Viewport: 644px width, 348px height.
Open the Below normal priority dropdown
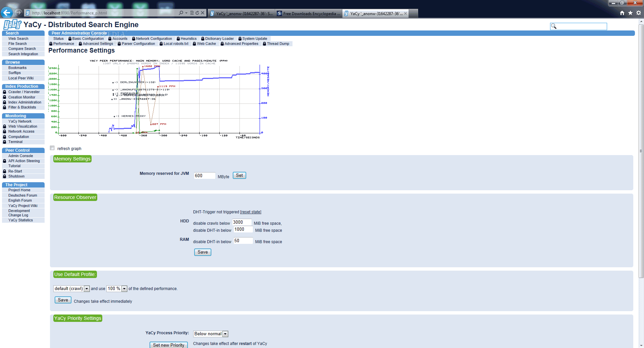point(211,334)
